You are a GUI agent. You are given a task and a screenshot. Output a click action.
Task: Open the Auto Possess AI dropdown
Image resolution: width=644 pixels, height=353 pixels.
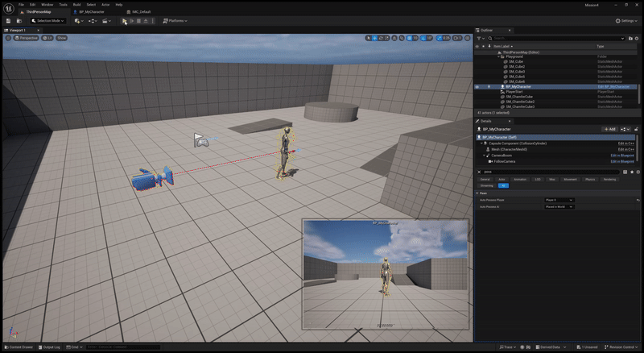(559, 206)
